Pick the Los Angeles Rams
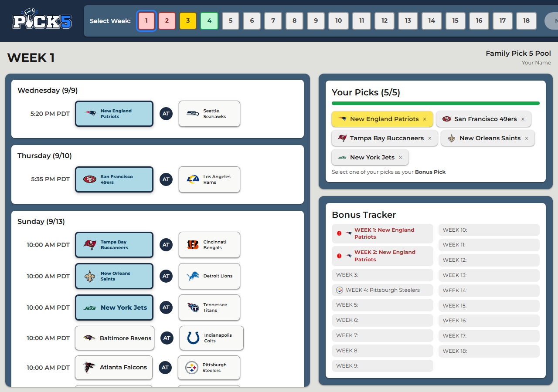Viewport: 558px width, 392px height. pyautogui.click(x=209, y=179)
